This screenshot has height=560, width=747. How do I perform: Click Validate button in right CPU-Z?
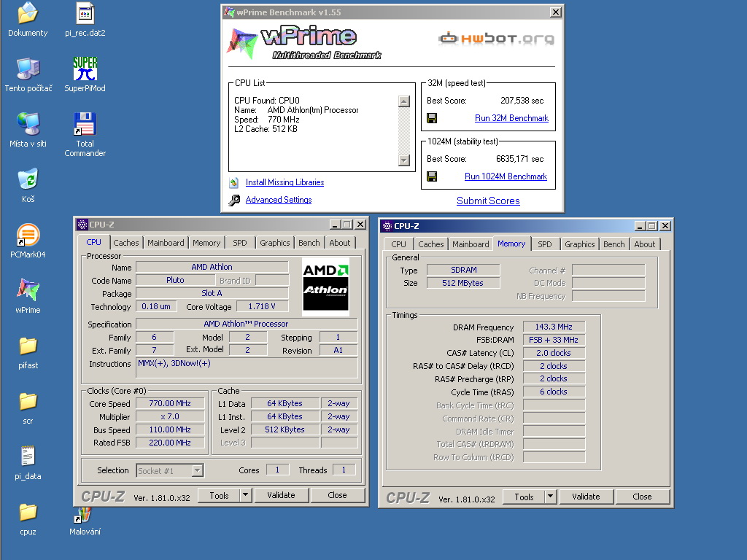[x=586, y=497]
